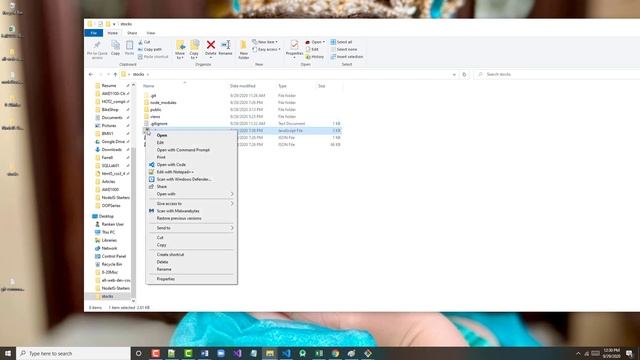Choose Rename in the context menu
640x360 pixels.
[x=191, y=269]
